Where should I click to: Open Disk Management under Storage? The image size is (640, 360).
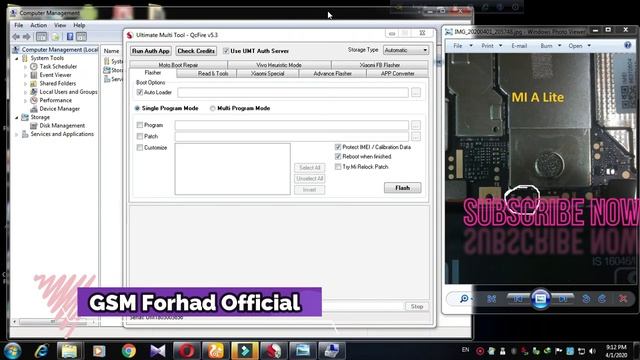point(62,126)
